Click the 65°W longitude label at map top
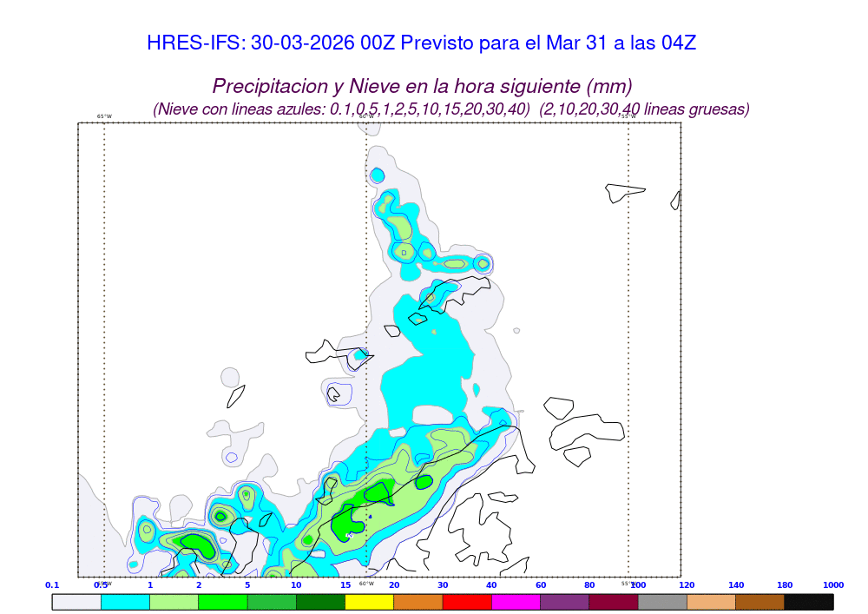Image resolution: width=868 pixels, height=614 pixels. pos(104,116)
